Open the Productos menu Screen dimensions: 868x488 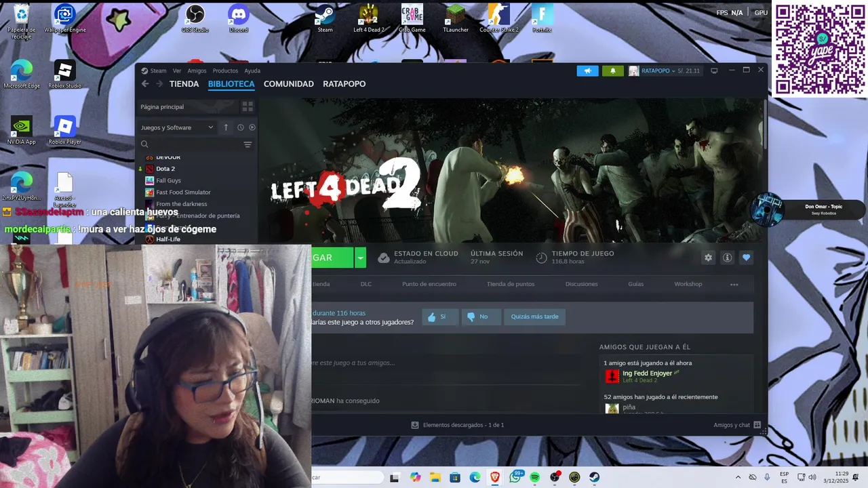coord(225,70)
